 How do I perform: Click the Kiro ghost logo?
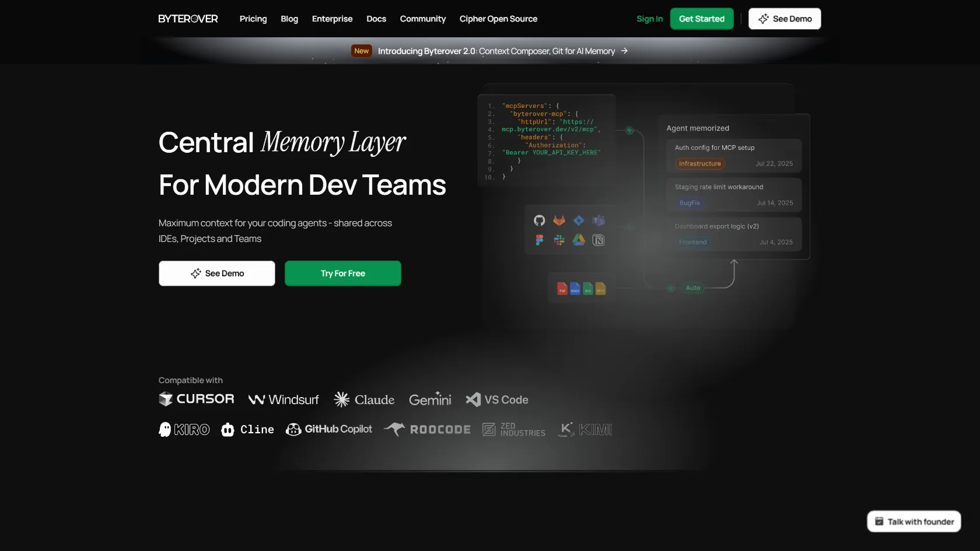184,430
